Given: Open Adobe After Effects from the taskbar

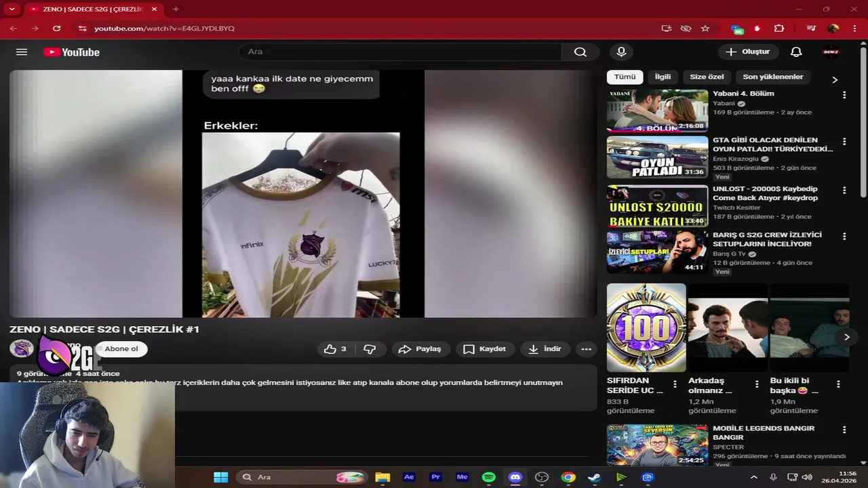Looking at the screenshot, I should pos(409,477).
